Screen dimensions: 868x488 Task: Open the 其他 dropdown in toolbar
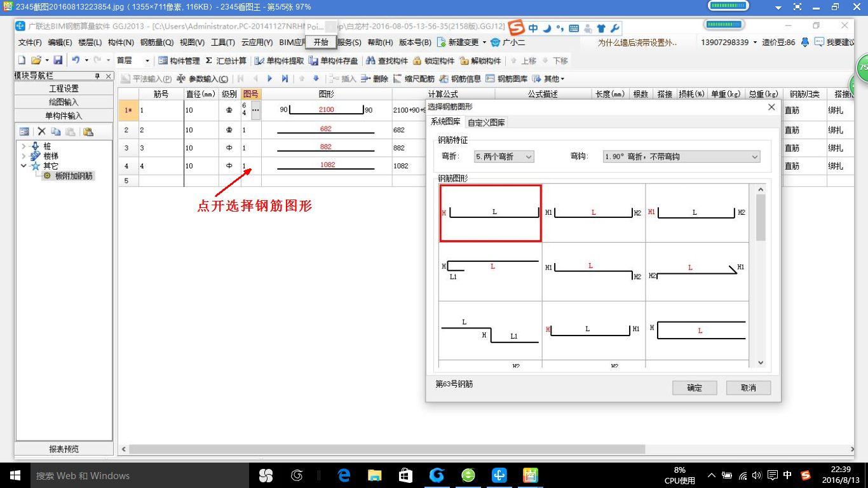point(549,79)
